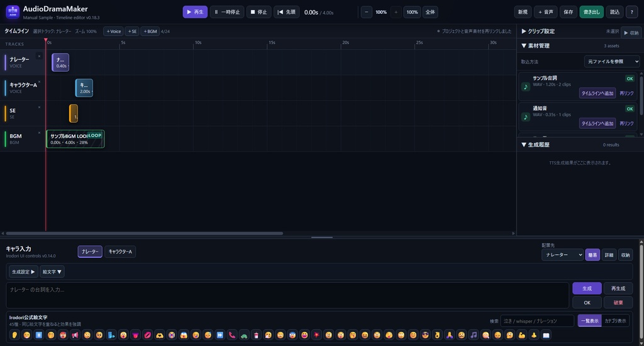Select 一覧表示 emoji view
This screenshot has height=346, width=644.
coord(589,321)
